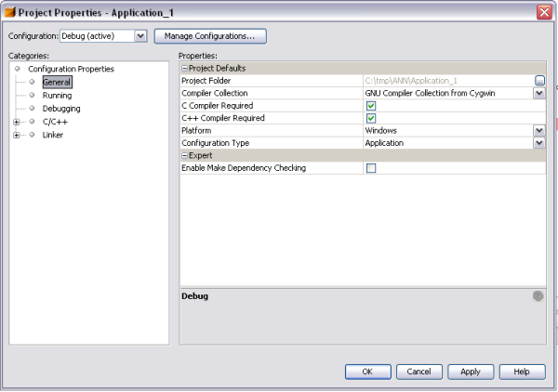Viewport: 558px width, 392px height.
Task: Select Configuration Properties root node
Action: click(72, 69)
